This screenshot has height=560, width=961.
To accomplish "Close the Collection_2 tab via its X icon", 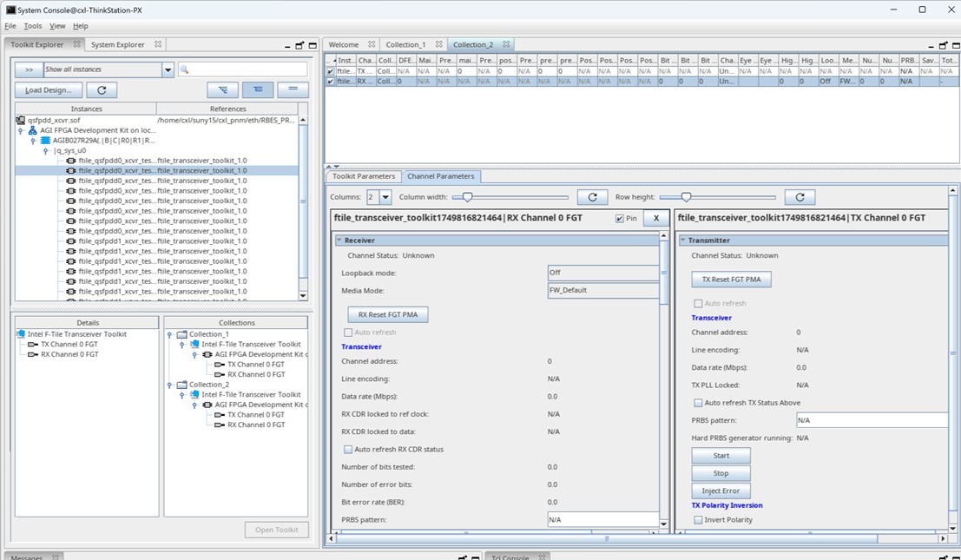I will coord(505,44).
